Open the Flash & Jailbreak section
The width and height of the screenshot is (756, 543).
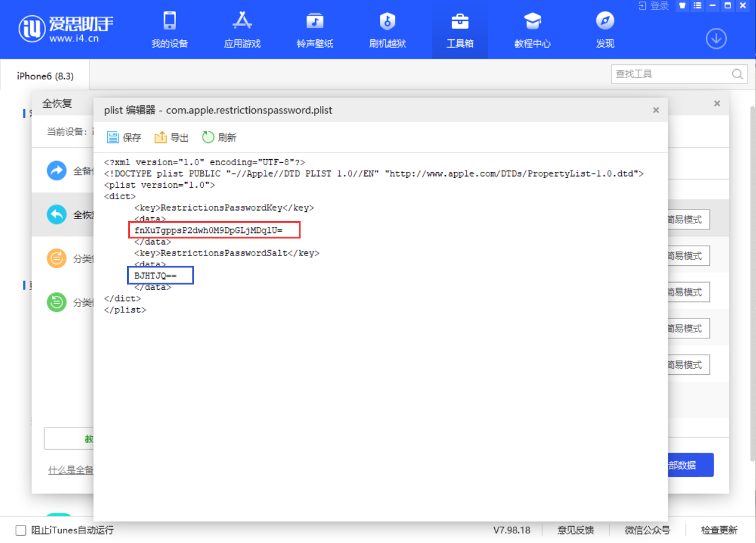click(x=387, y=30)
